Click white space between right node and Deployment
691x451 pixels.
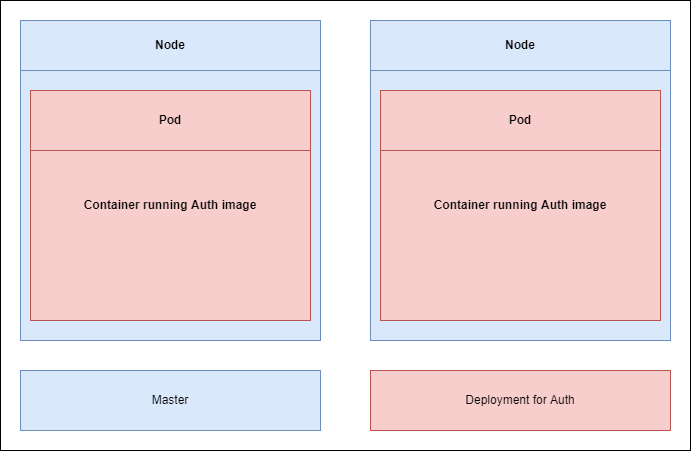tap(520, 356)
